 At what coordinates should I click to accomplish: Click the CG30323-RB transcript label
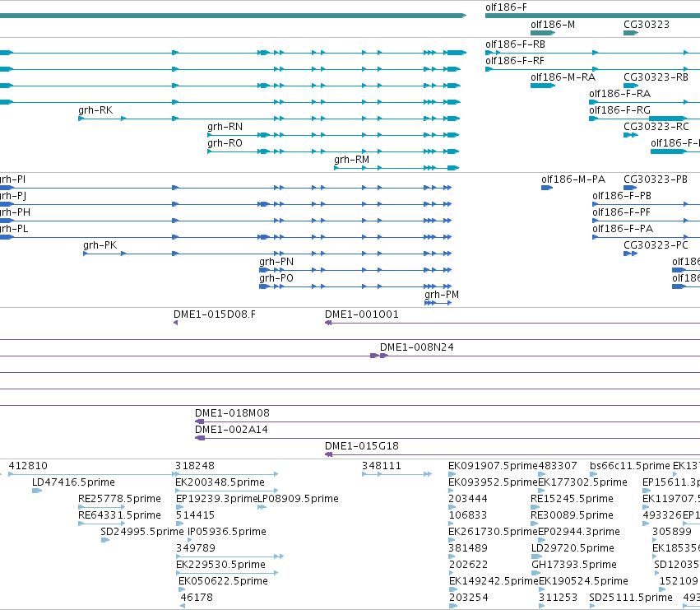click(656, 77)
